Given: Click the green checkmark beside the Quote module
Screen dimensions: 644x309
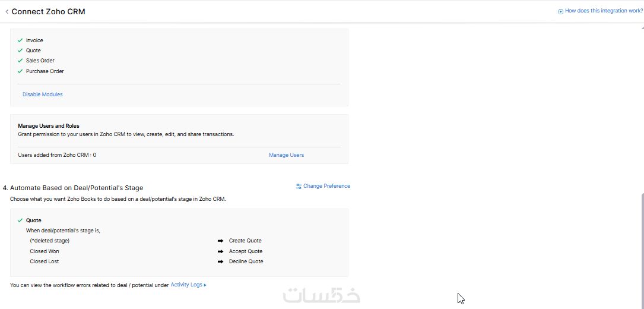Looking at the screenshot, I should 20,50.
